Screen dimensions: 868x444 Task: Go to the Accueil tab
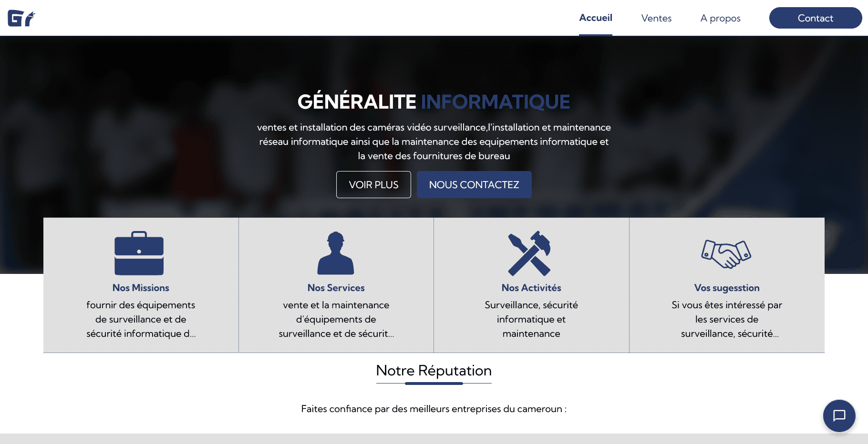[595, 18]
